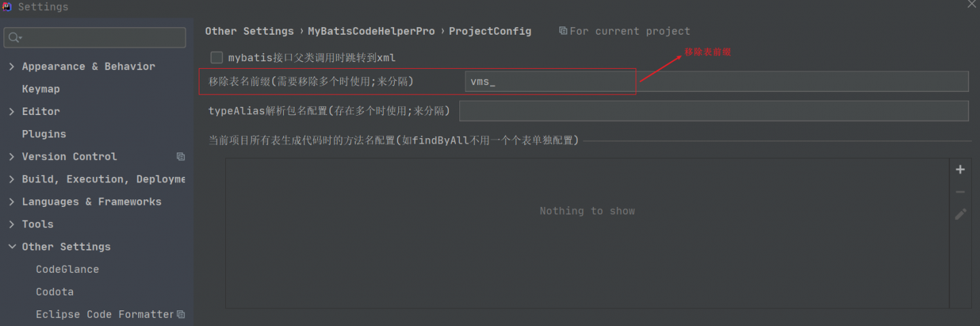This screenshot has height=326, width=980.
Task: Click the remove (minus) icon beside the table
Action: (x=960, y=192)
